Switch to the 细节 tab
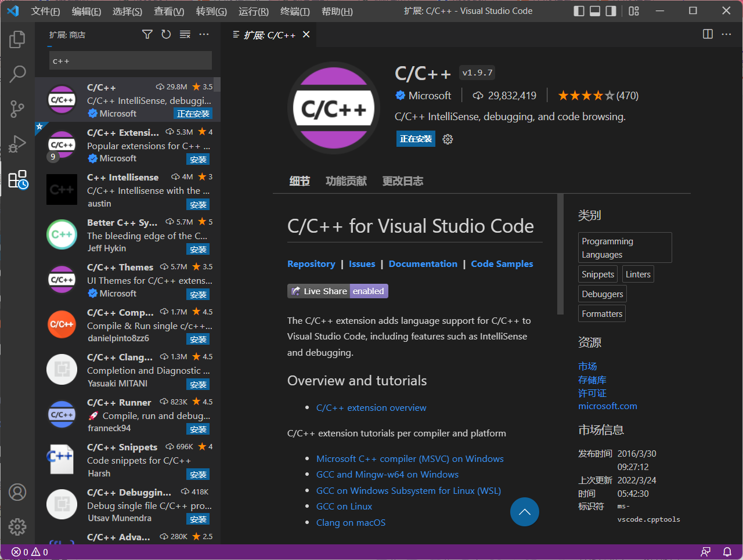This screenshot has width=743, height=560. [x=300, y=181]
